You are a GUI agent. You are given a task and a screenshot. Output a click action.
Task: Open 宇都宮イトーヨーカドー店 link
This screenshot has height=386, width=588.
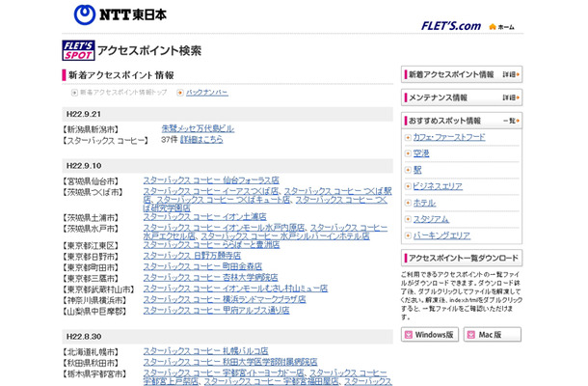pos(224,372)
